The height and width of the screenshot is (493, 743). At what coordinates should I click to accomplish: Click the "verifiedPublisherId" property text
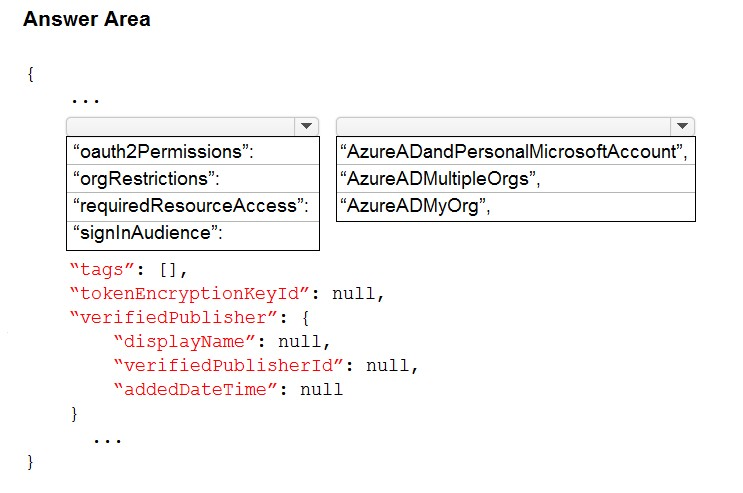tap(229, 365)
